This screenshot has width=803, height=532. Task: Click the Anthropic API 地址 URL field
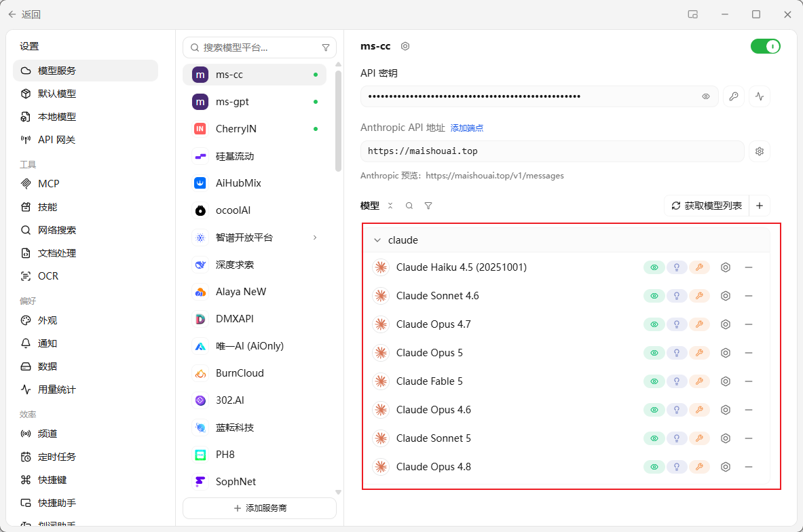552,151
